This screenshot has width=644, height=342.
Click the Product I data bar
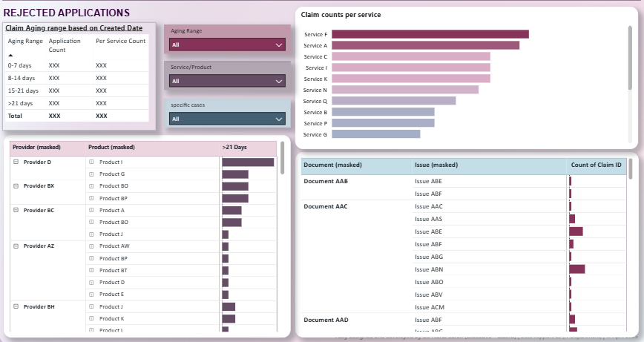248,162
